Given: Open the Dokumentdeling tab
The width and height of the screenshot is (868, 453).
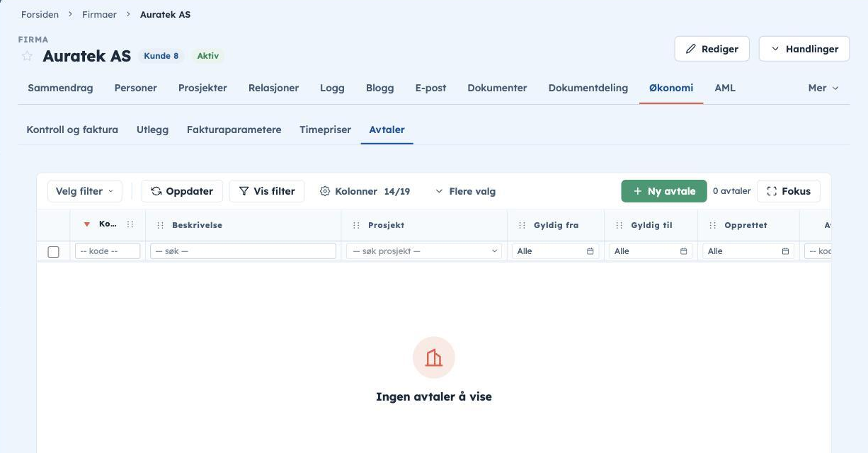Looking at the screenshot, I should pyautogui.click(x=588, y=88).
